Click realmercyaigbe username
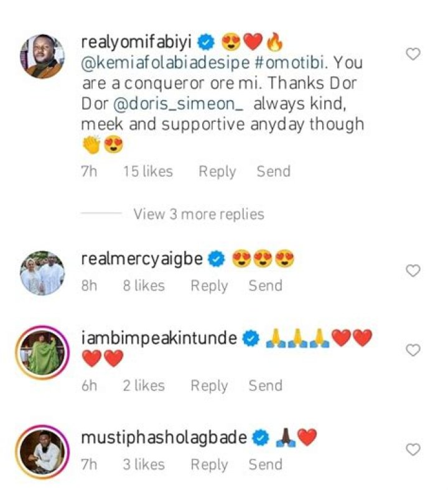 pos(142,259)
